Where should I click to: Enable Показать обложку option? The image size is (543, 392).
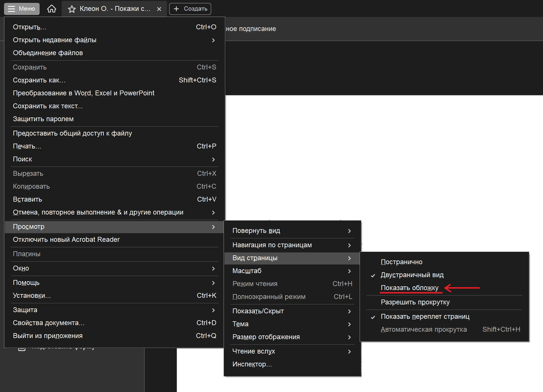pyautogui.click(x=444, y=288)
